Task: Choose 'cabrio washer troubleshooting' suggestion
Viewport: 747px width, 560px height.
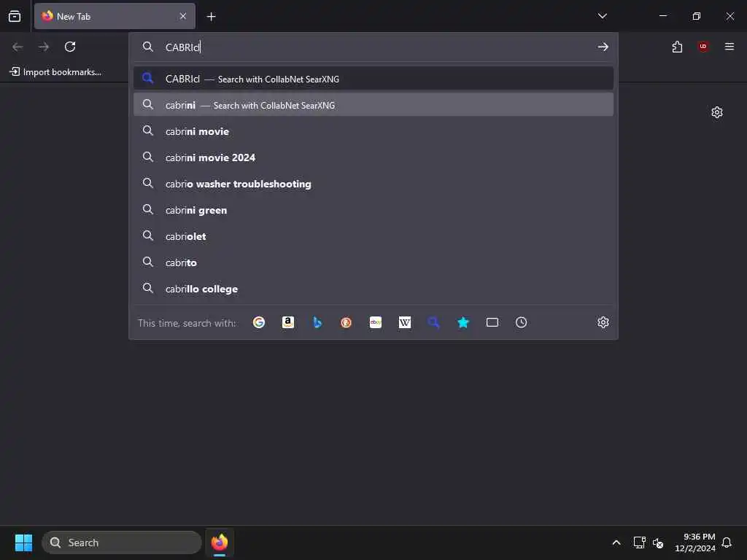Action: point(373,184)
